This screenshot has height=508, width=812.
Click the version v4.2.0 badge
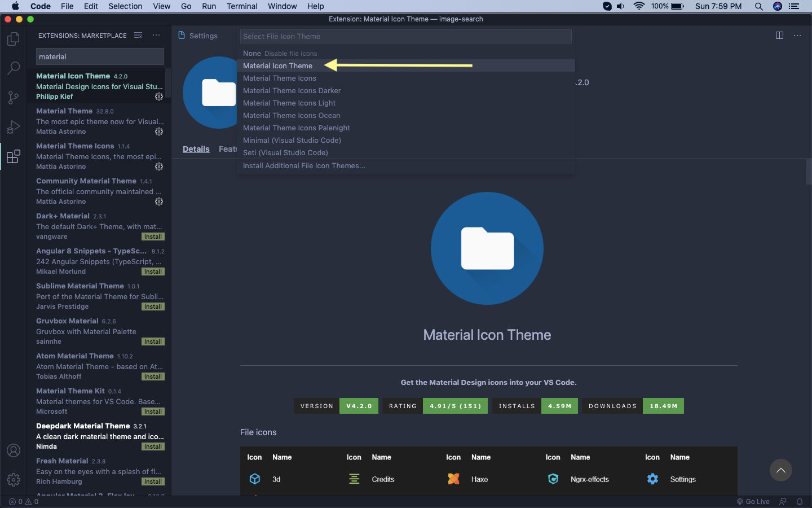336,406
